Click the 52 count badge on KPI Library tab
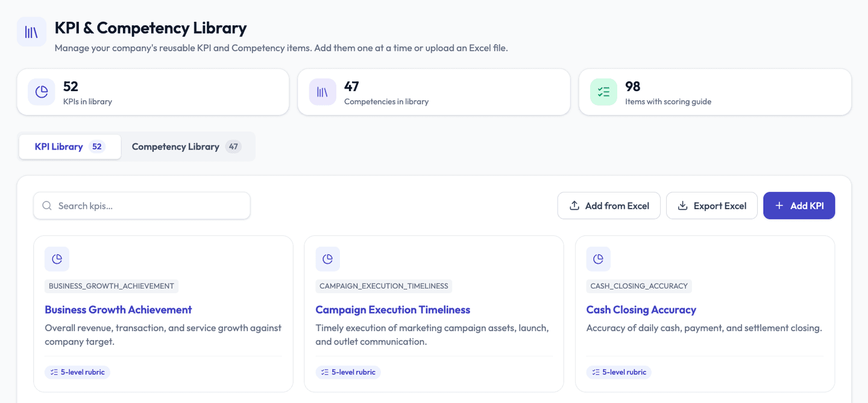868x403 pixels. [x=97, y=147]
